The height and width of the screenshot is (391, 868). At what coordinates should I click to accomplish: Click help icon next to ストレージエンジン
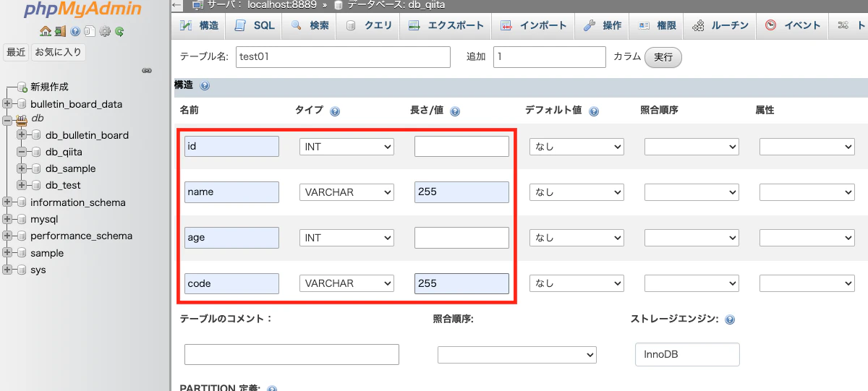point(730,319)
